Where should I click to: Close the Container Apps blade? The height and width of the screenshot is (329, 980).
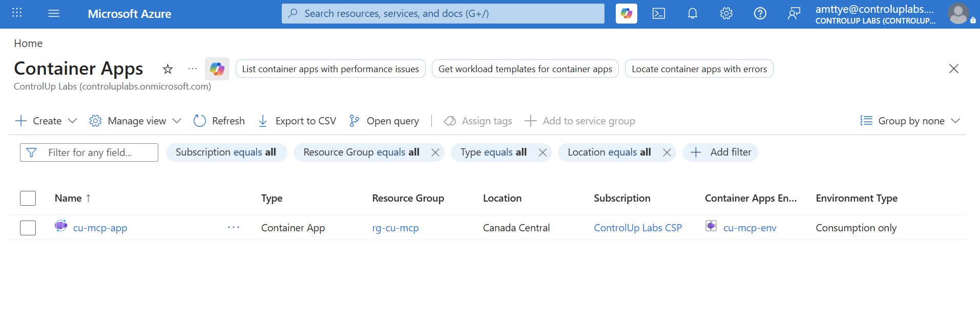click(953, 69)
